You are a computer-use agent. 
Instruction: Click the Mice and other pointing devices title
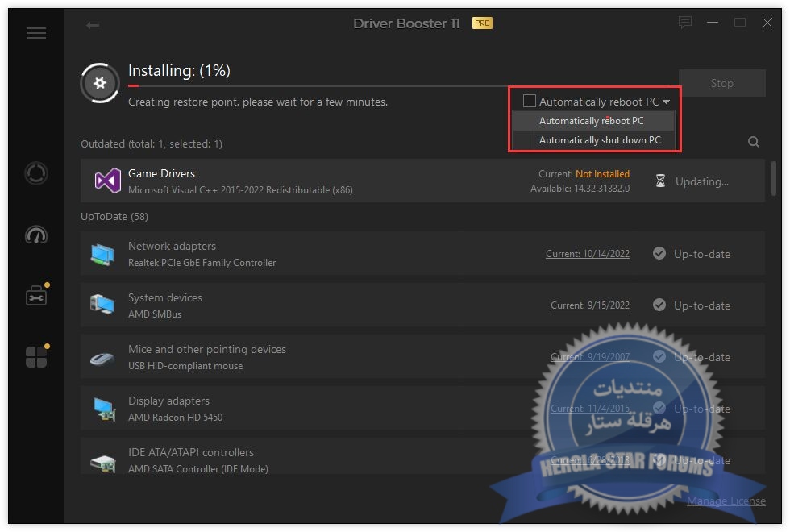207,349
